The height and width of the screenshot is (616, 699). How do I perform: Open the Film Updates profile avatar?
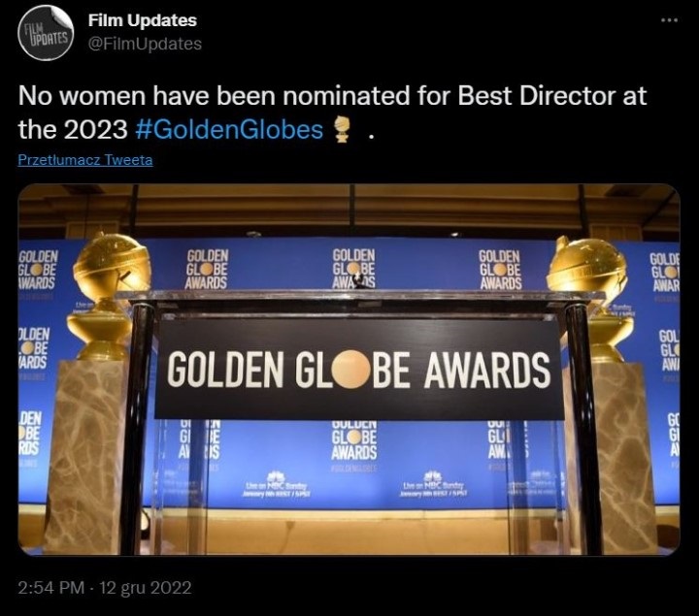point(46,33)
